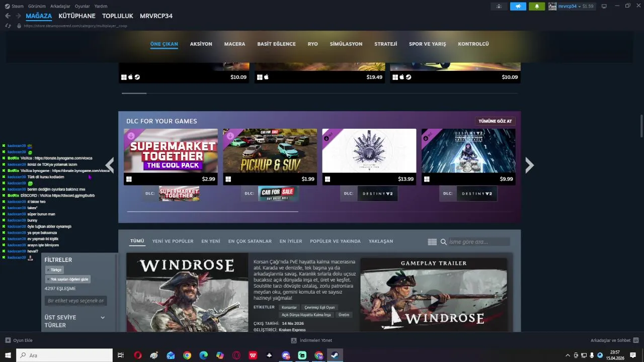
Task: Select the MAĞAZA section
Action: click(x=39, y=16)
